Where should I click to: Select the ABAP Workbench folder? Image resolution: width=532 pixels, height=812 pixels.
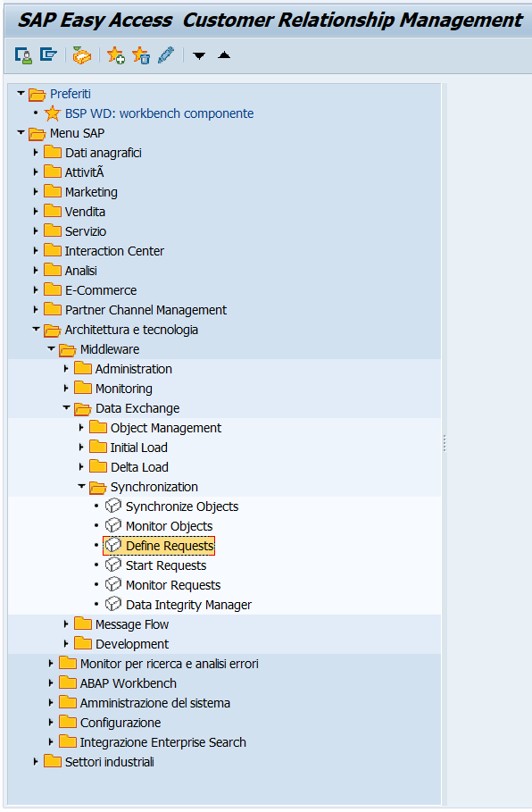(x=129, y=683)
